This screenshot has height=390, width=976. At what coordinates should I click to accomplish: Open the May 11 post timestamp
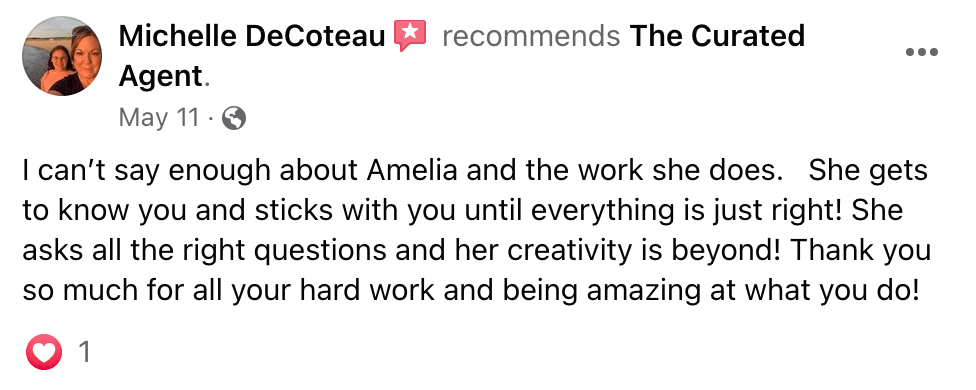pos(159,118)
